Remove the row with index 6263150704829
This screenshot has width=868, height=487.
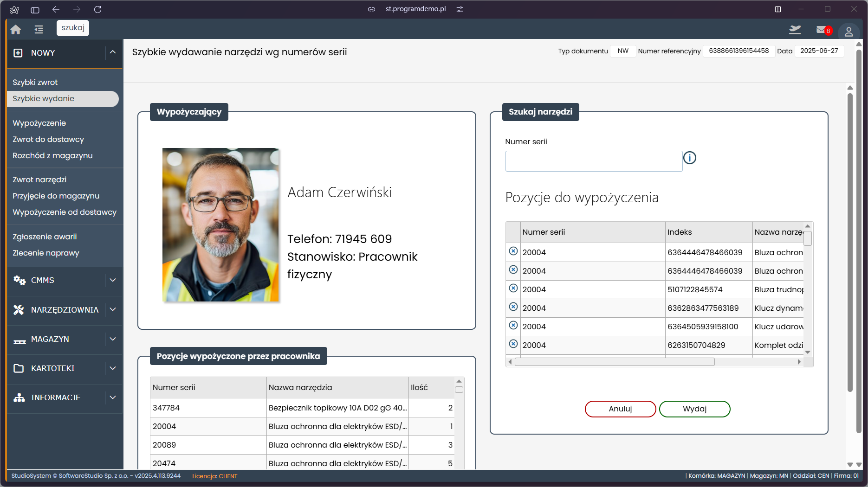point(513,344)
